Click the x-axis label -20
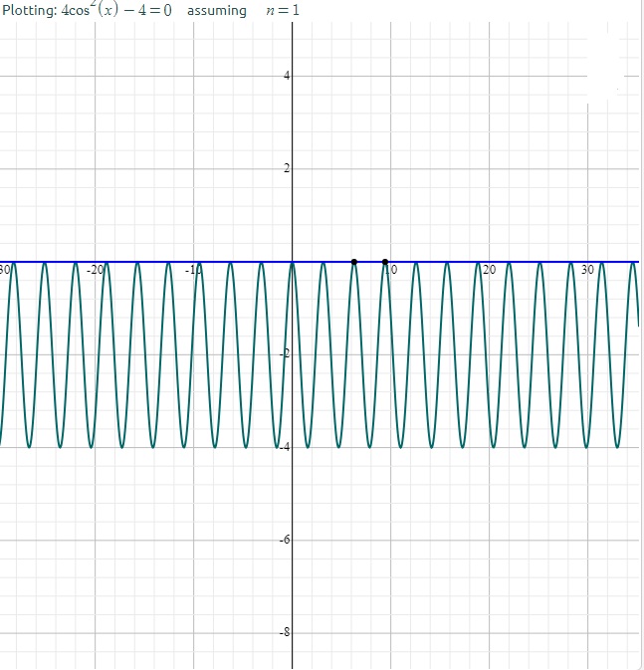The width and height of the screenshot is (644, 670). [95, 270]
